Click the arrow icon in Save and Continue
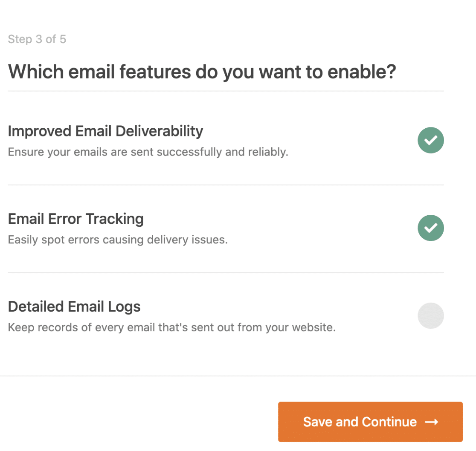Screen dimensions: 476x451 click(432, 422)
